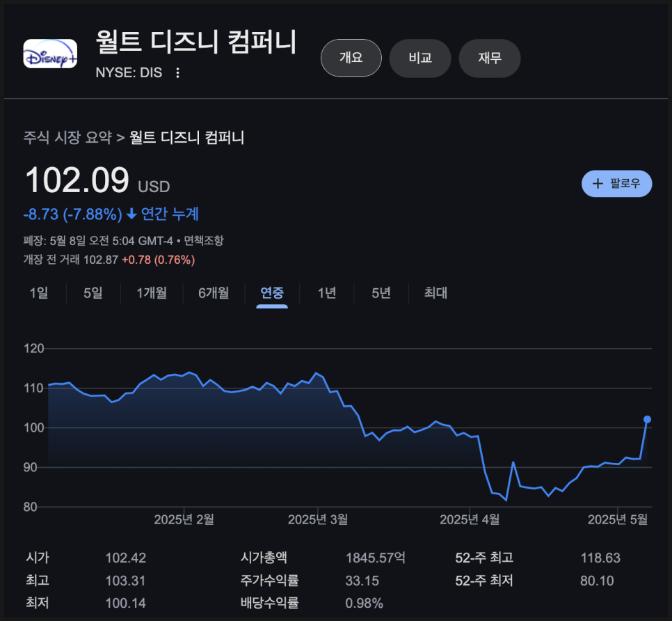672x621 pixels.
Task: Click the 월트 디즈니 컴퍼니 title heading
Action: click(196, 42)
